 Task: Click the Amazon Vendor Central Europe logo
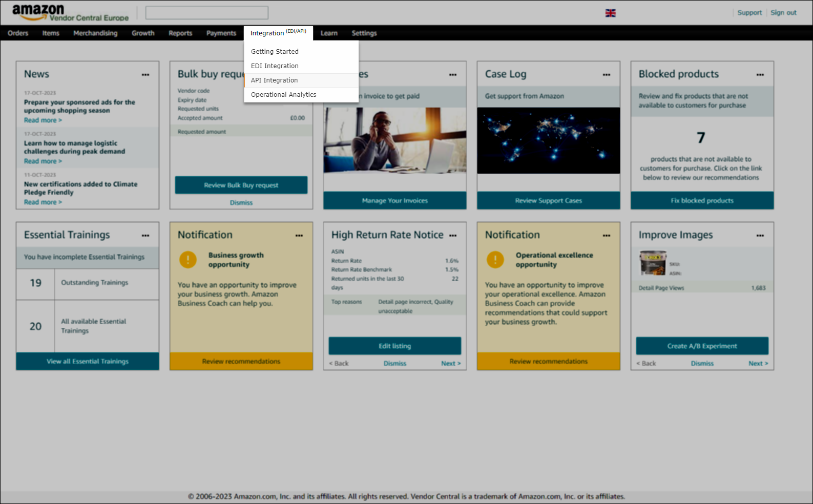coord(70,13)
